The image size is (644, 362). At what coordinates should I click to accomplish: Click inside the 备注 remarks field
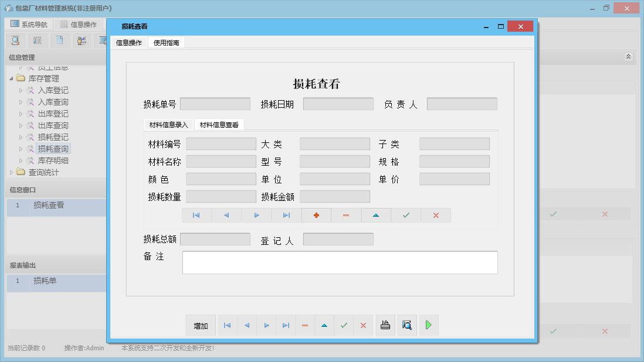pos(340,262)
